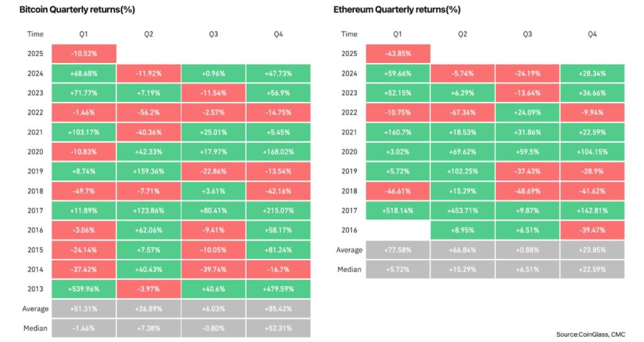This screenshot has height=342, width=644.
Task: Select the Time header in Bitcoin table
Action: click(x=36, y=34)
